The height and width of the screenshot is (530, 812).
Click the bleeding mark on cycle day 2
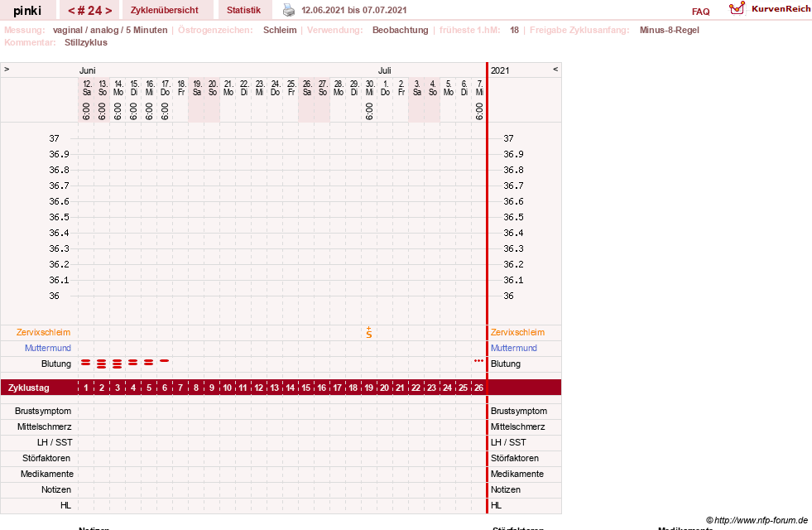[102, 364]
